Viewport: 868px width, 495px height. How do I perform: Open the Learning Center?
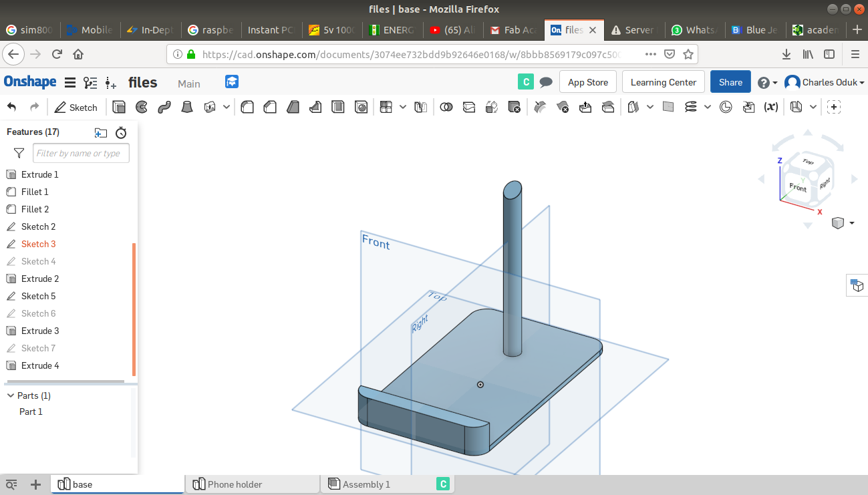point(664,82)
